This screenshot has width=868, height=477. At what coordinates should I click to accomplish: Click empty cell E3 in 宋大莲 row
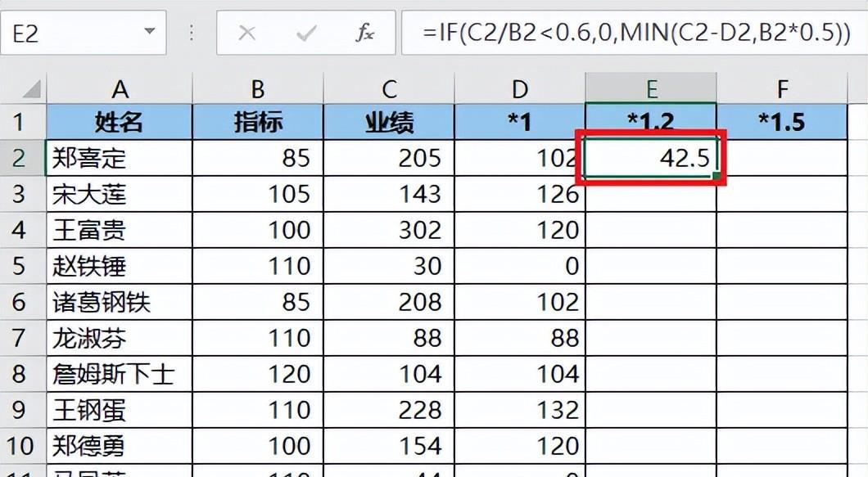(x=651, y=194)
